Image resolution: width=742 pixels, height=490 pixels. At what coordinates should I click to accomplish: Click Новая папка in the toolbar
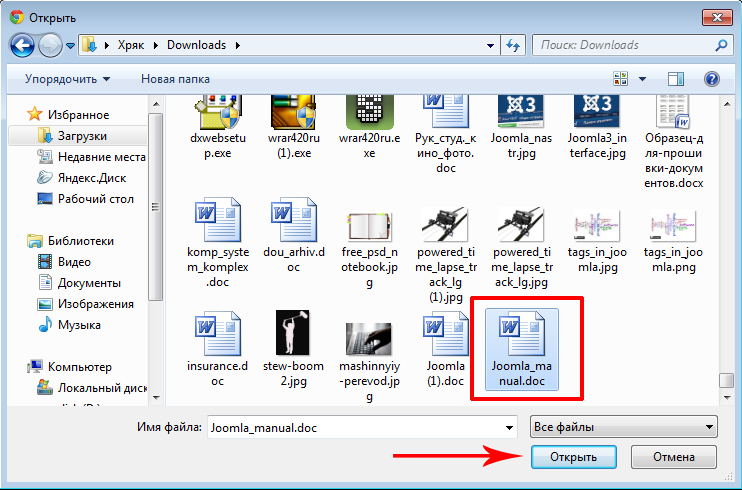pyautogui.click(x=175, y=78)
